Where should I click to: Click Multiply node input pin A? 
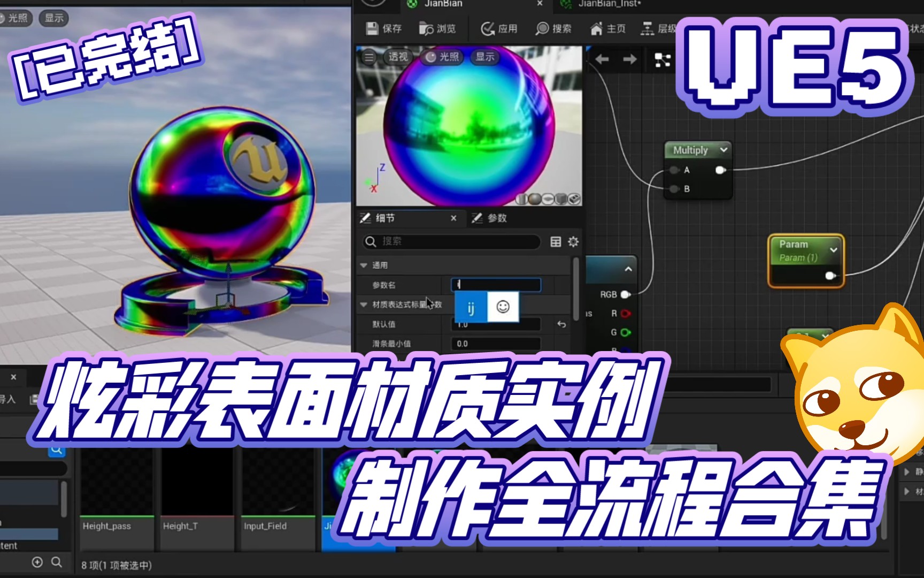674,170
